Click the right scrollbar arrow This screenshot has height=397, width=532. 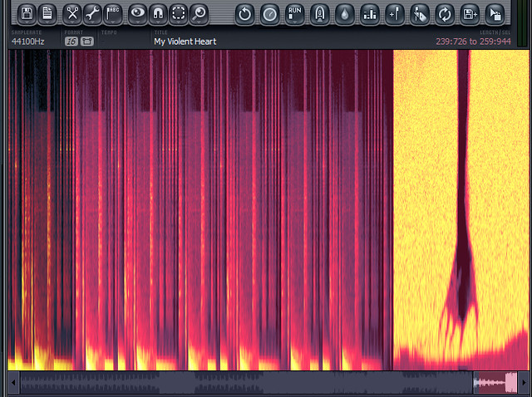coord(524,382)
